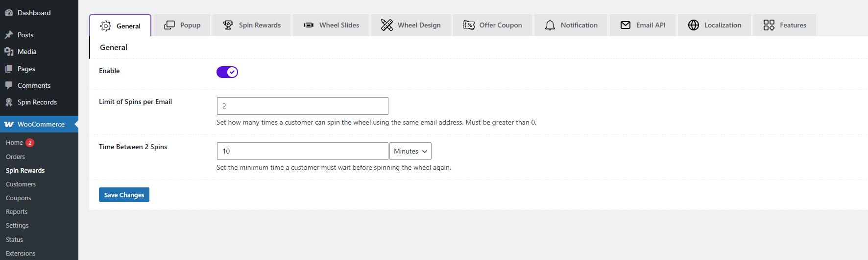The height and width of the screenshot is (260, 868).
Task: Click the Spin Records ribbon icon
Action: tap(9, 102)
